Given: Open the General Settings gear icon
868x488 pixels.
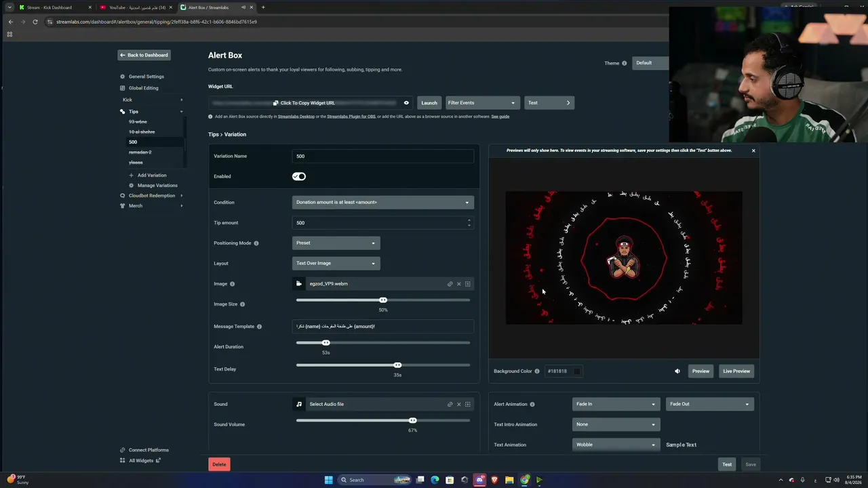Looking at the screenshot, I should pyautogui.click(x=122, y=77).
